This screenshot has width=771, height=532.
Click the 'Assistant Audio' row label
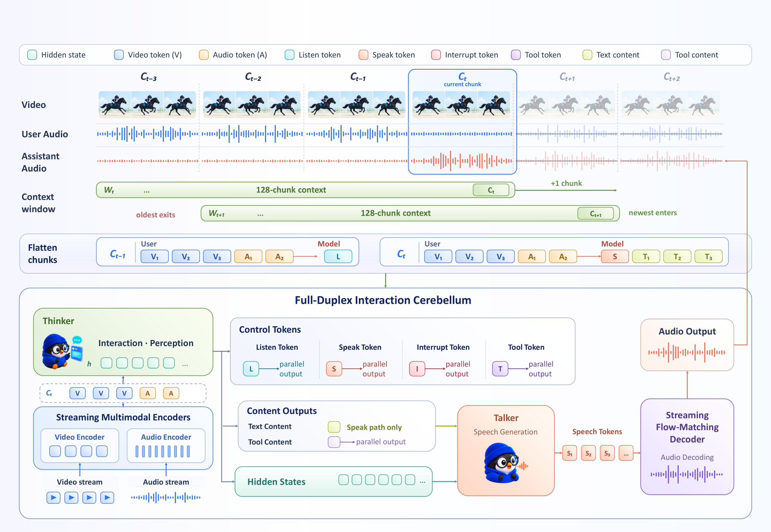tap(40, 162)
